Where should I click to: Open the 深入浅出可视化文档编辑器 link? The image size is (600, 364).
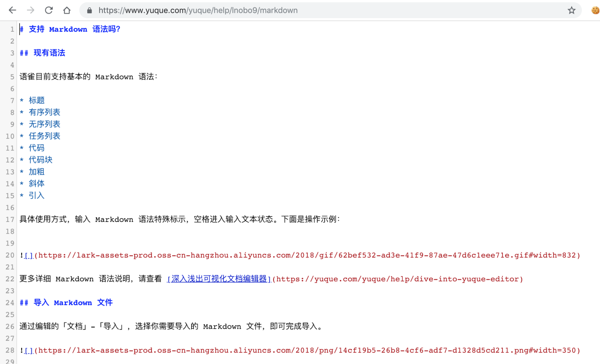pyautogui.click(x=219, y=279)
